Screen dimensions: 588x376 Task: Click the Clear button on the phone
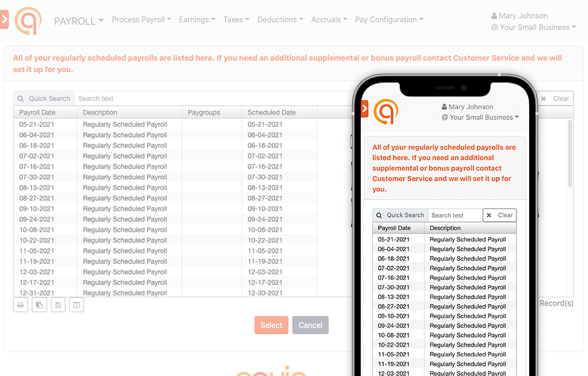coord(500,215)
